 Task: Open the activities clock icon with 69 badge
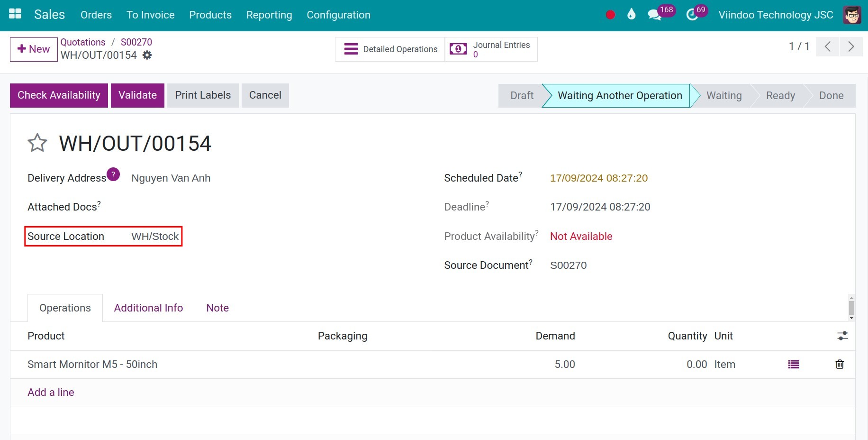click(692, 15)
